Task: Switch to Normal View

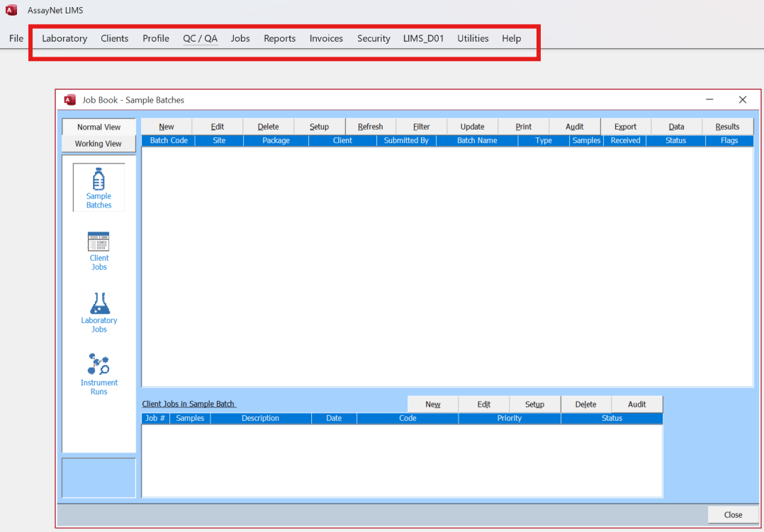Action: pos(99,127)
